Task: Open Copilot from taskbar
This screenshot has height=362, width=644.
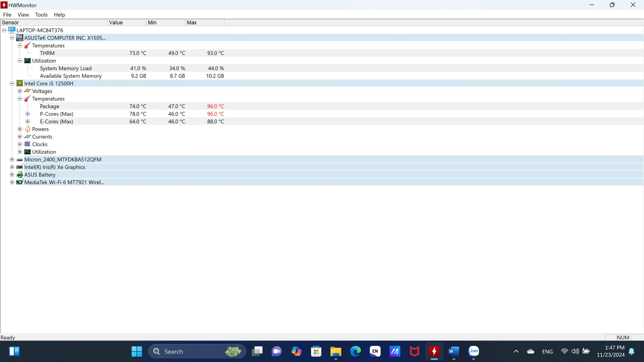Action: click(x=296, y=351)
